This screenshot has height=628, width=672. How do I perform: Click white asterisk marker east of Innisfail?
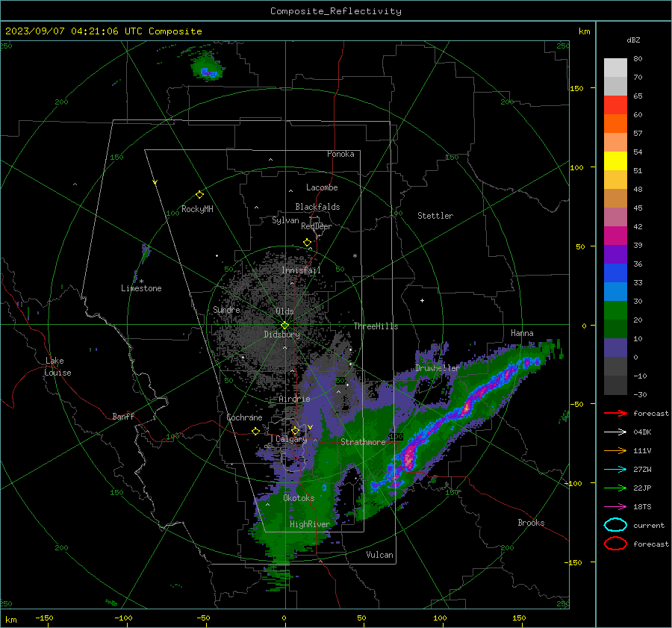(x=355, y=256)
